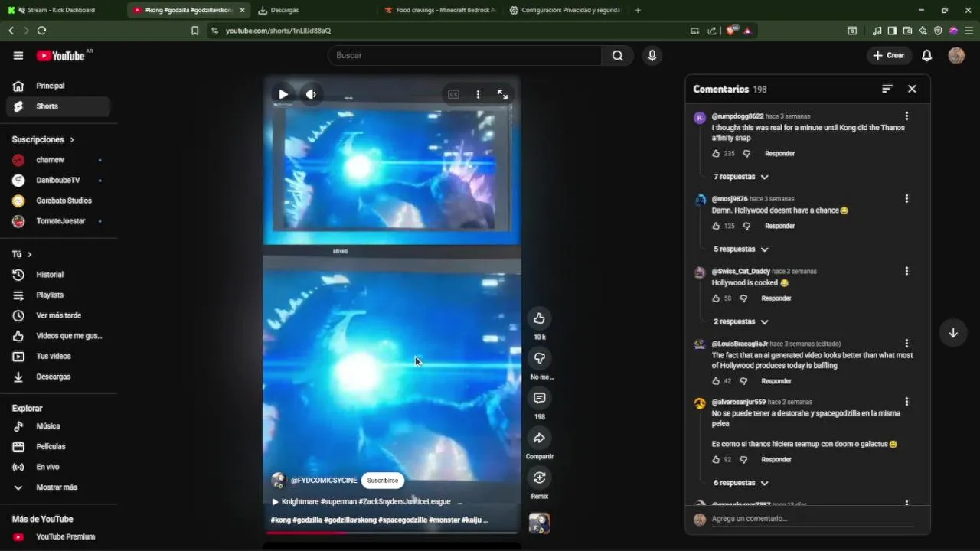Open Ver más tarde
Screen dimensions: 980x551
click(58, 315)
